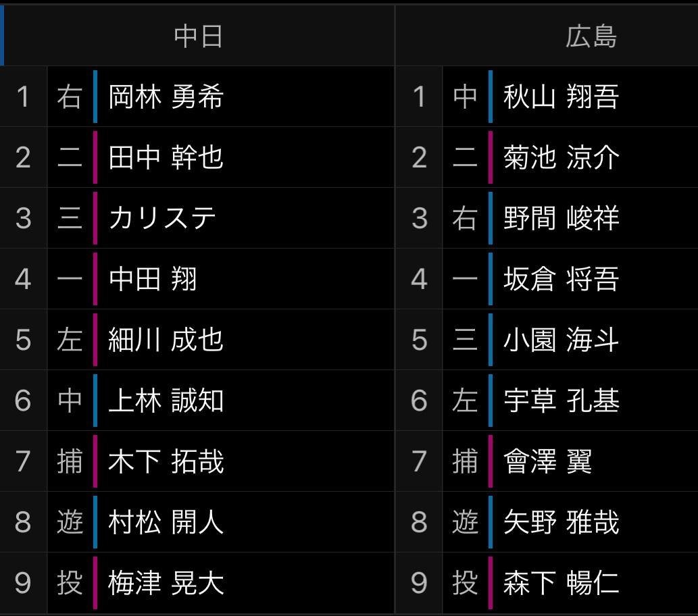Open player 中田 翔

pyautogui.click(x=153, y=279)
